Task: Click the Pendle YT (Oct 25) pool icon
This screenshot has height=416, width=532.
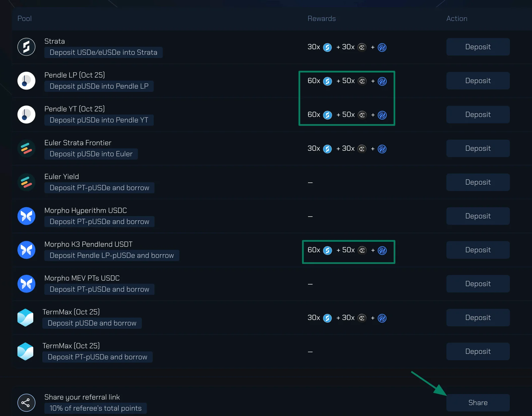Action: click(x=26, y=114)
